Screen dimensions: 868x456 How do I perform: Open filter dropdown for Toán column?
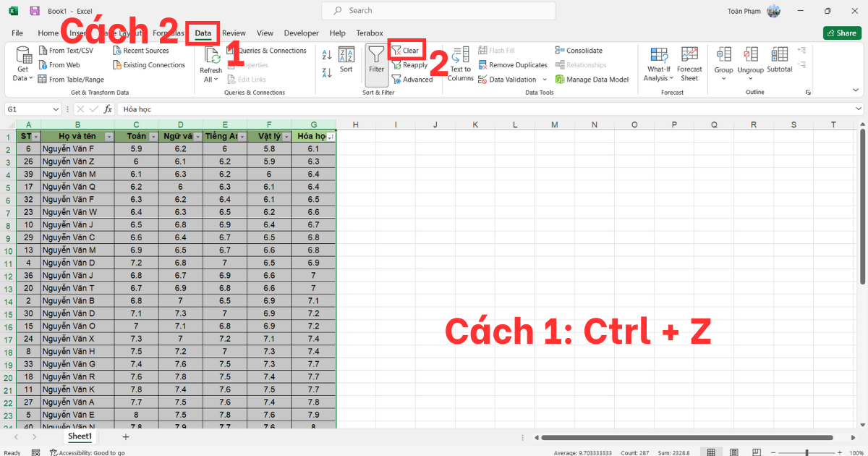click(153, 137)
